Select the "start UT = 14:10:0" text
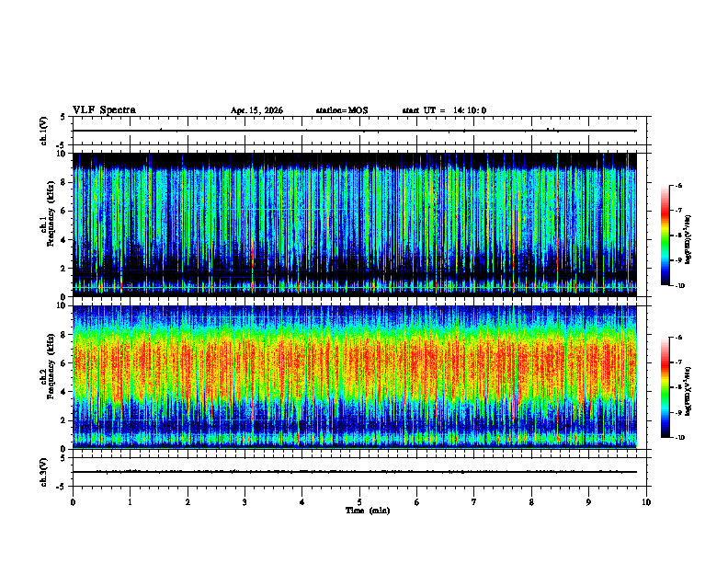The image size is (728, 563). click(444, 110)
